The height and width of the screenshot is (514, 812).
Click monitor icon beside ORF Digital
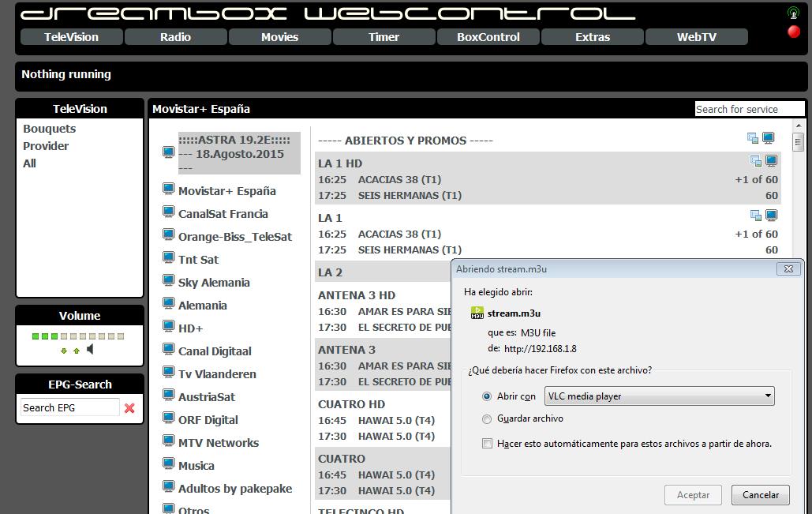[x=168, y=418]
